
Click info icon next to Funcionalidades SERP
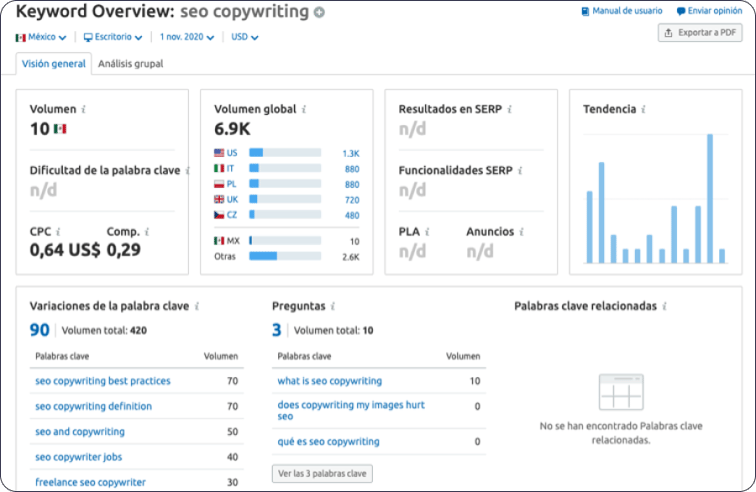(x=520, y=170)
